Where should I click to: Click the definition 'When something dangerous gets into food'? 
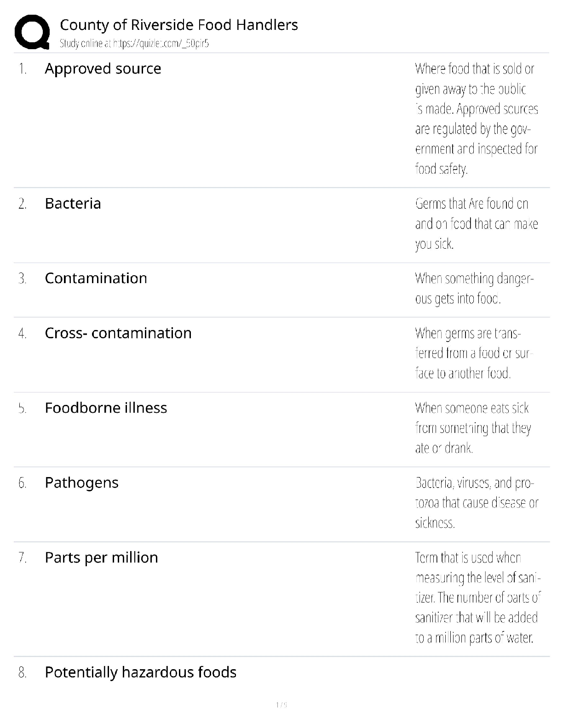(474, 288)
